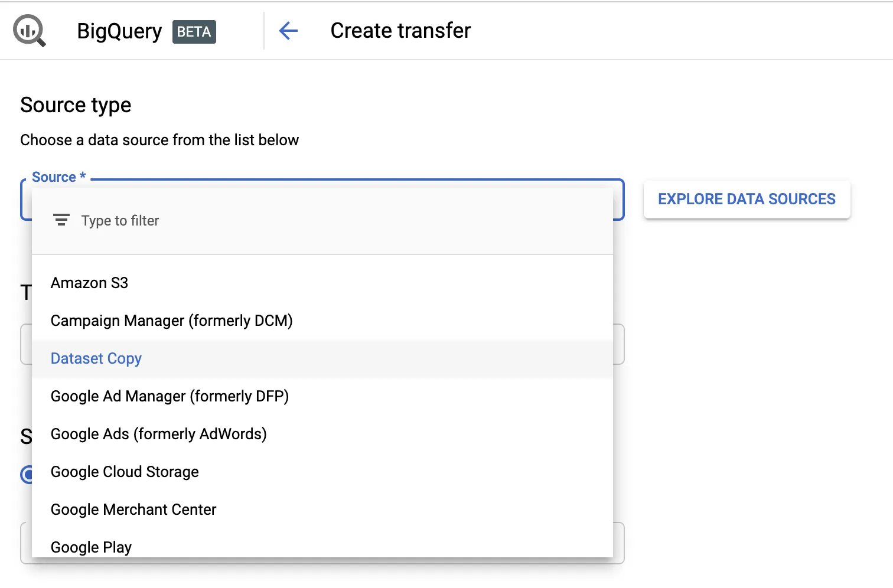Pick Google Merchant Center from list
This screenshot has height=588, width=893.
[x=133, y=510]
